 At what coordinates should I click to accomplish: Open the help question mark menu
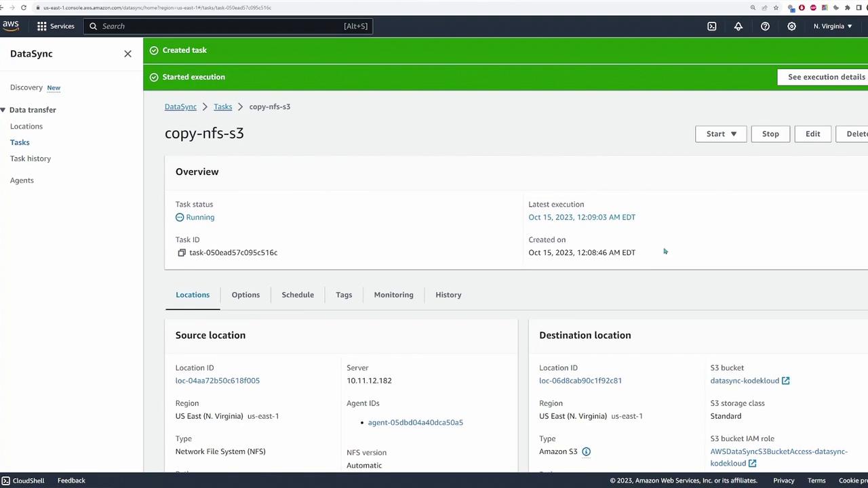765,26
